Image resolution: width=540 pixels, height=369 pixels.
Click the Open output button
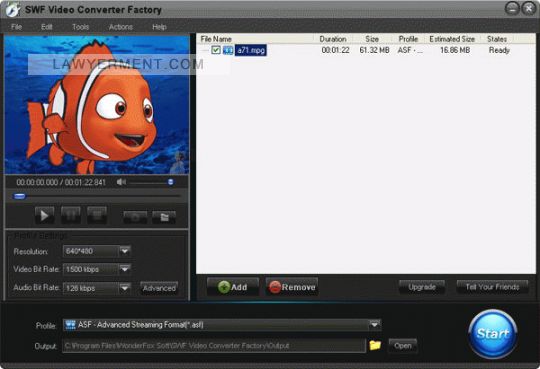[403, 345]
